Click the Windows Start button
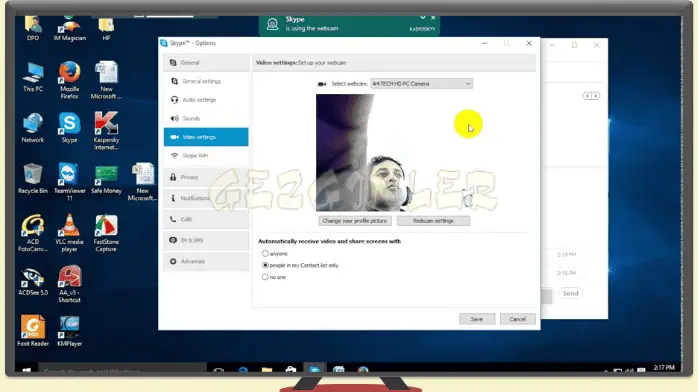The image size is (698, 392). click(26, 369)
